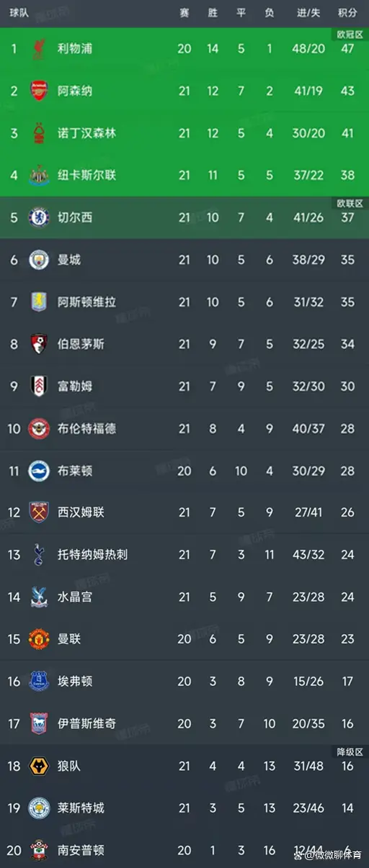Screen dimensions: 369x868
Task: Click the Arsenal club crest
Action: tap(38, 91)
